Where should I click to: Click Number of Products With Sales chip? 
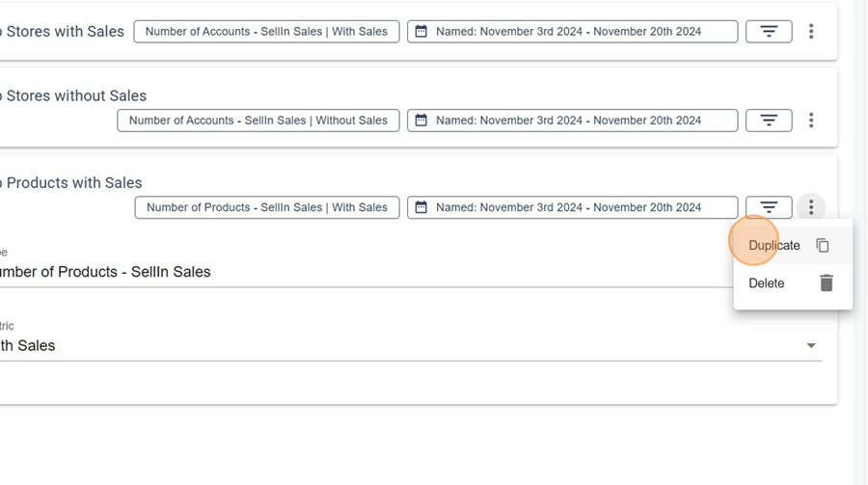pos(266,207)
